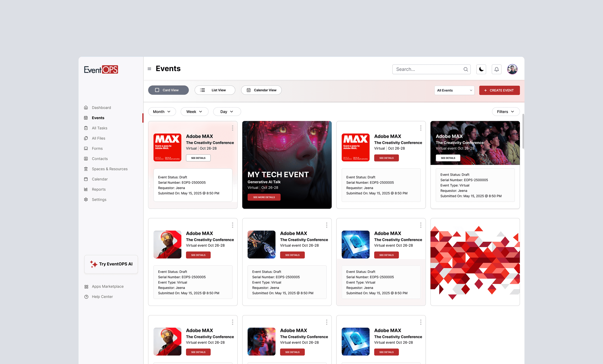The width and height of the screenshot is (603, 364).
Task: Open the All Events dropdown
Action: pos(454,90)
